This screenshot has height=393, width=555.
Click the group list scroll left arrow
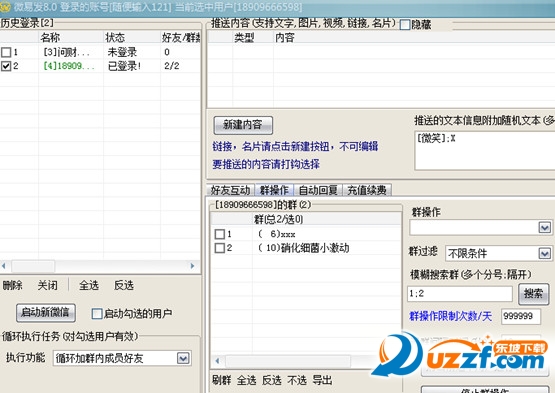[x=217, y=361]
